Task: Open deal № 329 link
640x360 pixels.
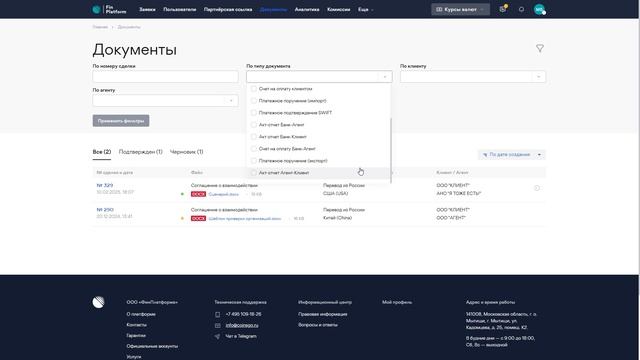Action: pyautogui.click(x=104, y=185)
